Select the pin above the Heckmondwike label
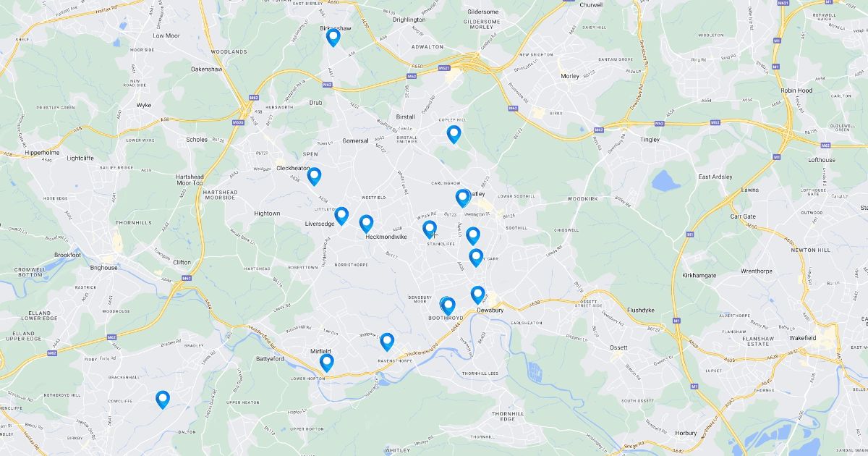The height and width of the screenshot is (456, 868). (x=366, y=224)
